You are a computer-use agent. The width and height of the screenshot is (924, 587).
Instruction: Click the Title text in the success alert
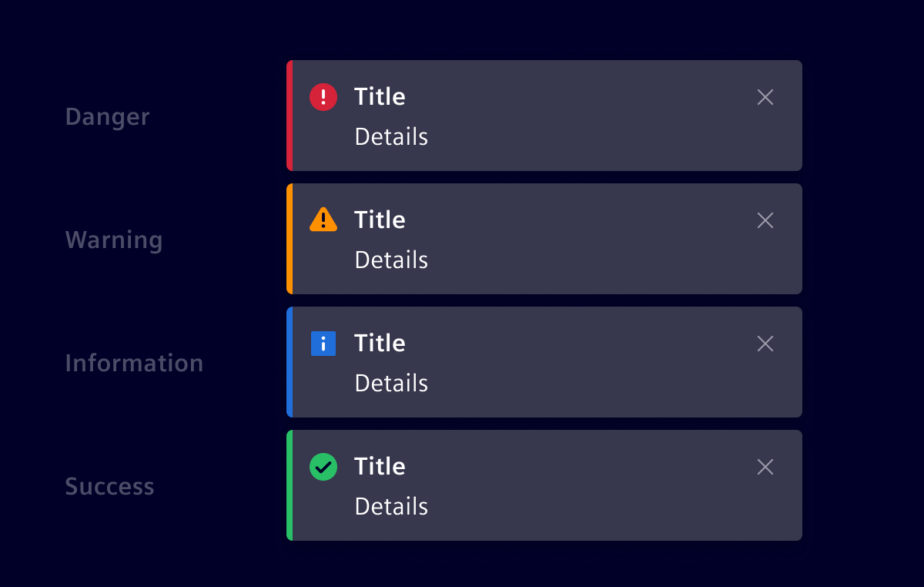pyautogui.click(x=380, y=467)
